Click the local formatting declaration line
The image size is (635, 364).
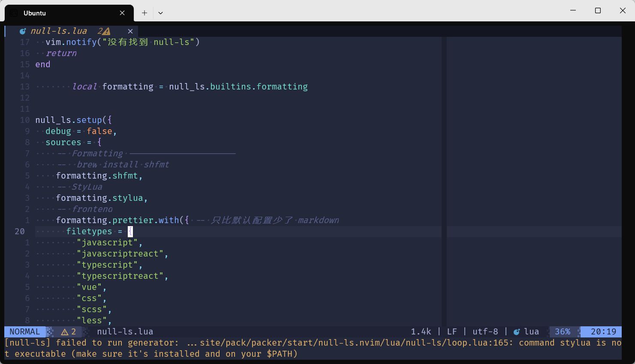[190, 87]
